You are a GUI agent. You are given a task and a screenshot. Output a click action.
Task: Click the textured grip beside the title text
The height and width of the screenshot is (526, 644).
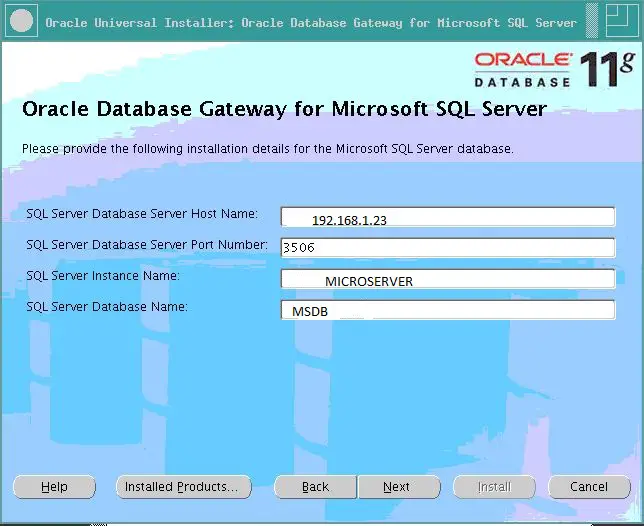tap(592, 21)
